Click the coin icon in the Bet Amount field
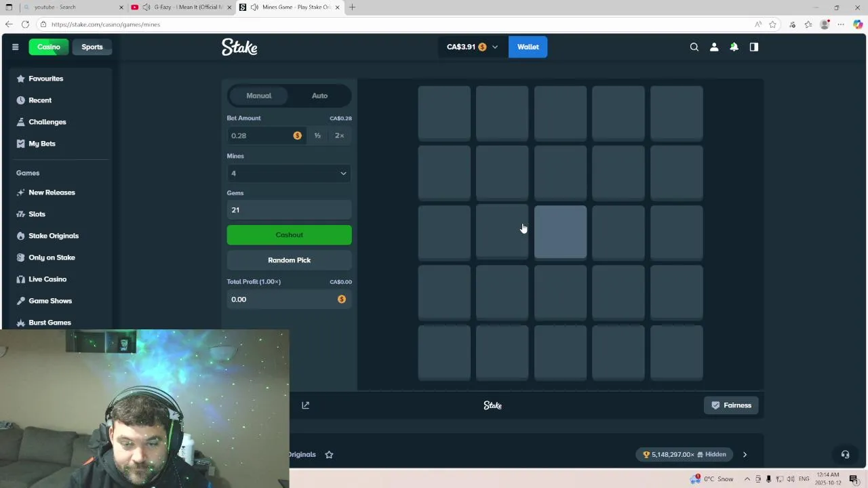 point(297,136)
